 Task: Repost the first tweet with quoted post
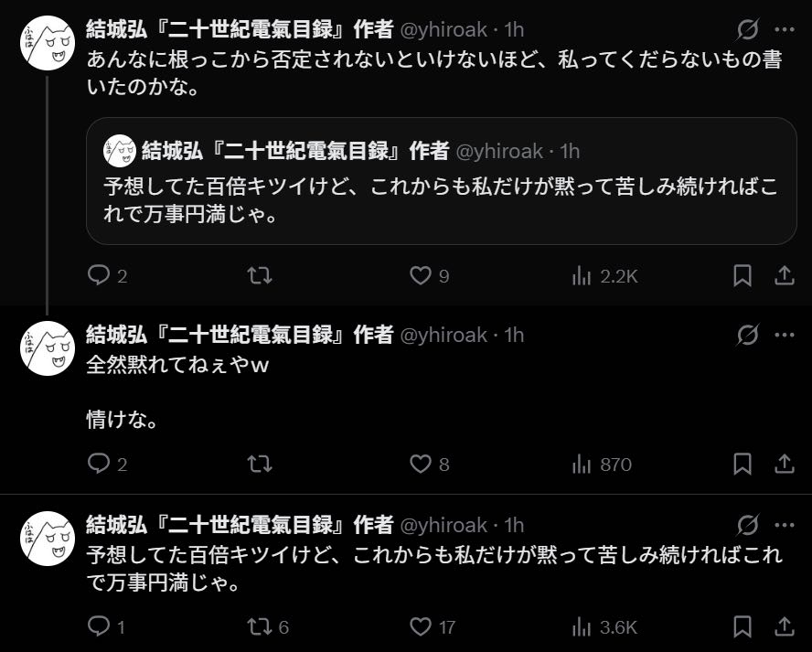point(260,275)
